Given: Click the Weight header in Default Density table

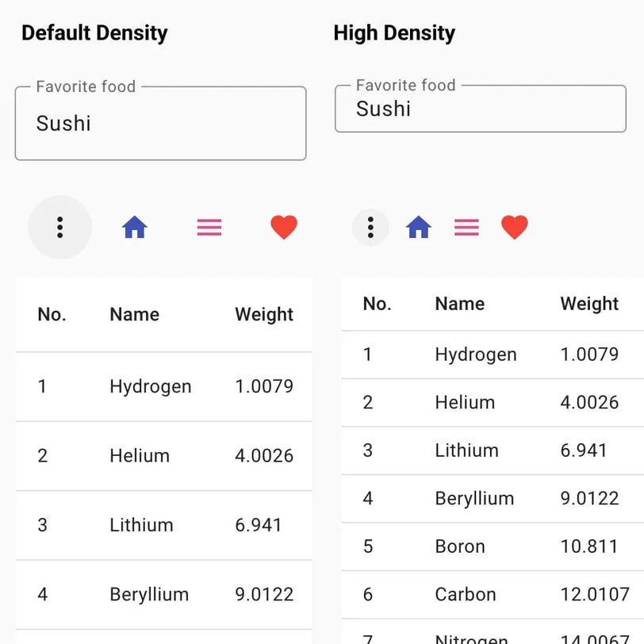Looking at the screenshot, I should point(264,315).
